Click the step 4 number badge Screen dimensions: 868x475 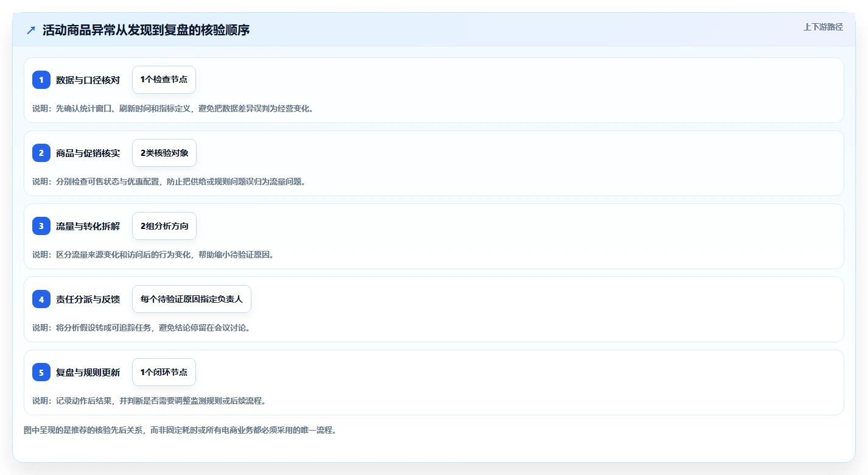(41, 299)
